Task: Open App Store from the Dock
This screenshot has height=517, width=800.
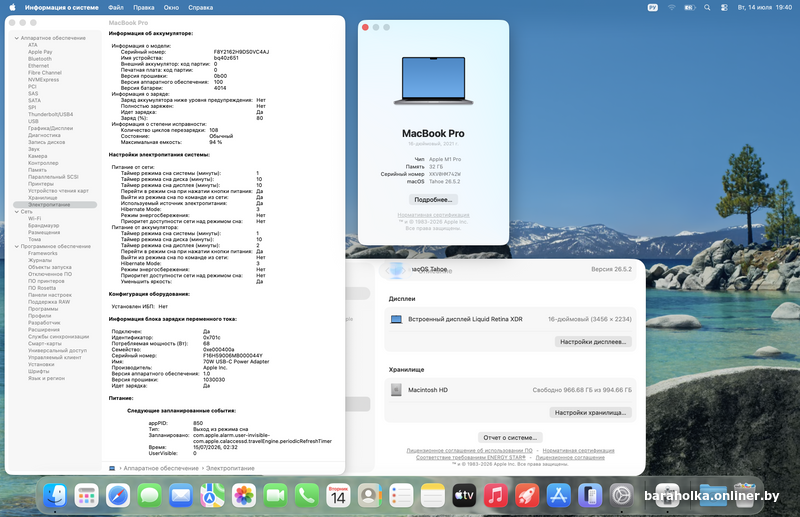Action: 559,495
